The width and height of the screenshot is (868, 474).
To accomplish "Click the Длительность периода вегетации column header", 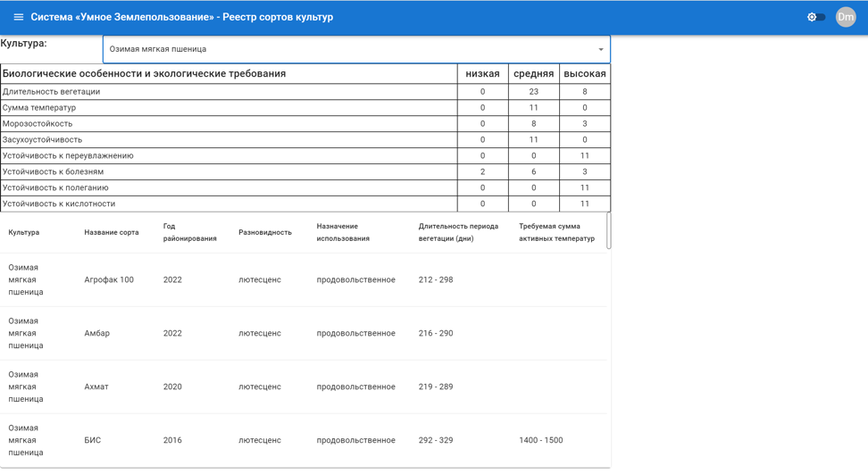I will [458, 232].
